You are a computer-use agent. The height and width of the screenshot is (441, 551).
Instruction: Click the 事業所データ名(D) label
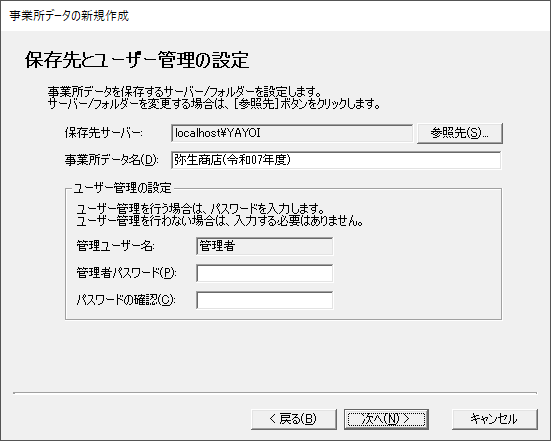(x=111, y=160)
